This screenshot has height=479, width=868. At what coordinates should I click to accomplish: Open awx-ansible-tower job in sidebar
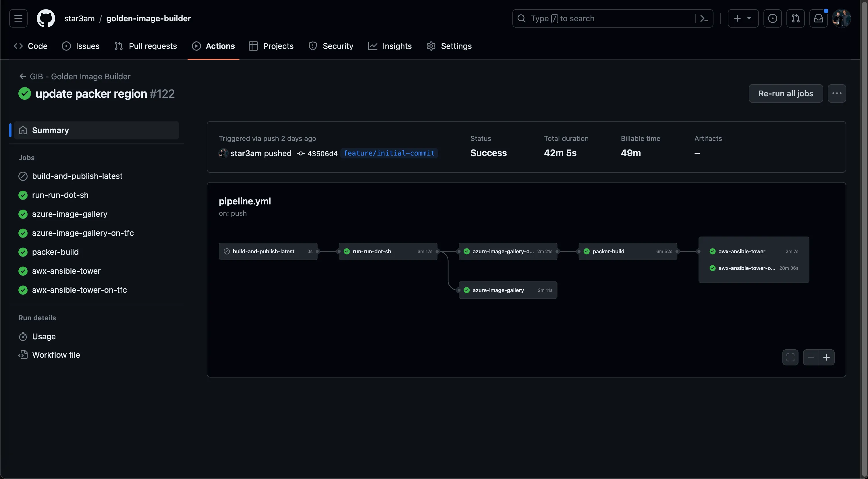[66, 271]
